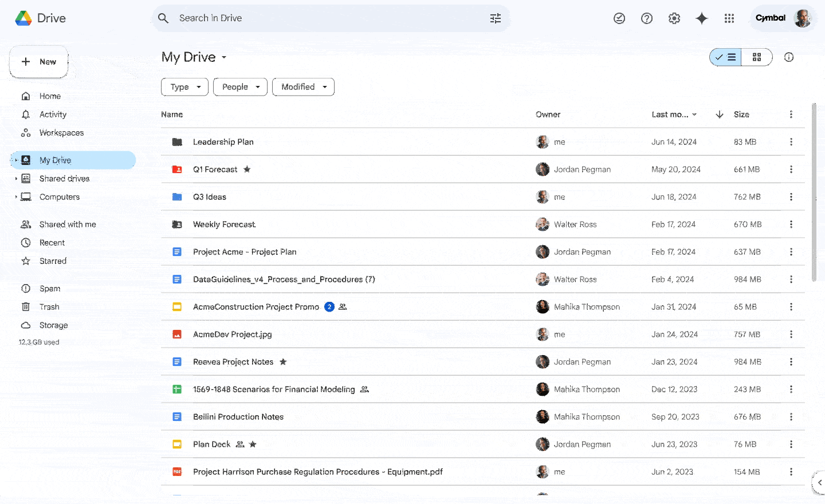Open the Weekly Forecast folder

(224, 225)
